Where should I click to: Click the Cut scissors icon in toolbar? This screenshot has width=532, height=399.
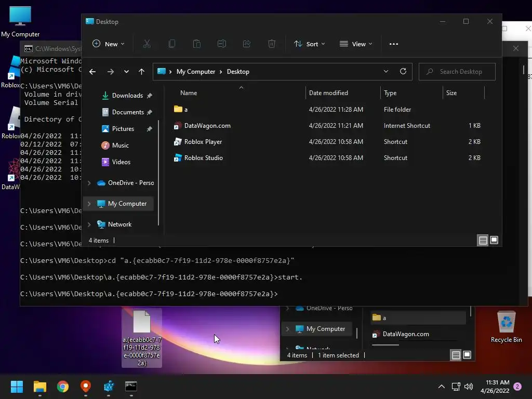[147, 44]
